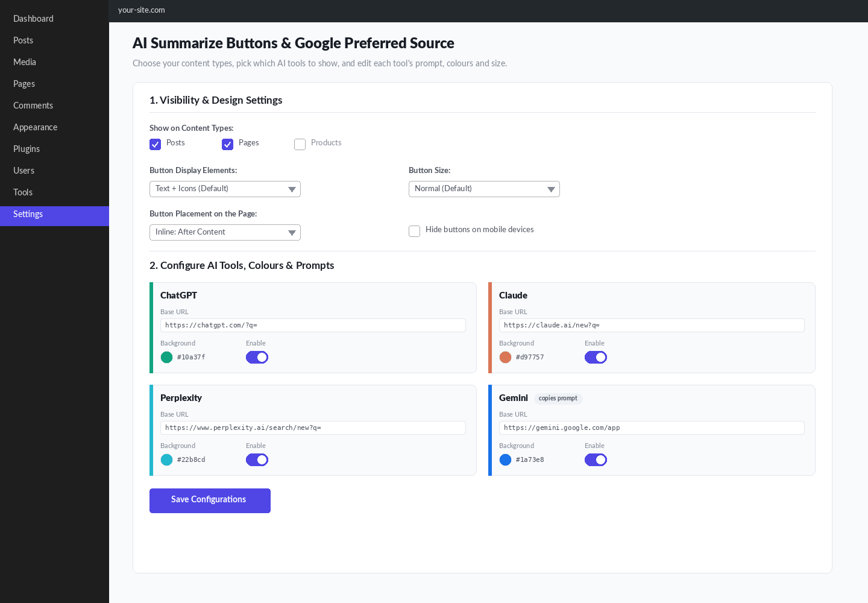The width and height of the screenshot is (868, 603).
Task: Toggle the ChatGPT Enable switch
Action: pyautogui.click(x=257, y=357)
